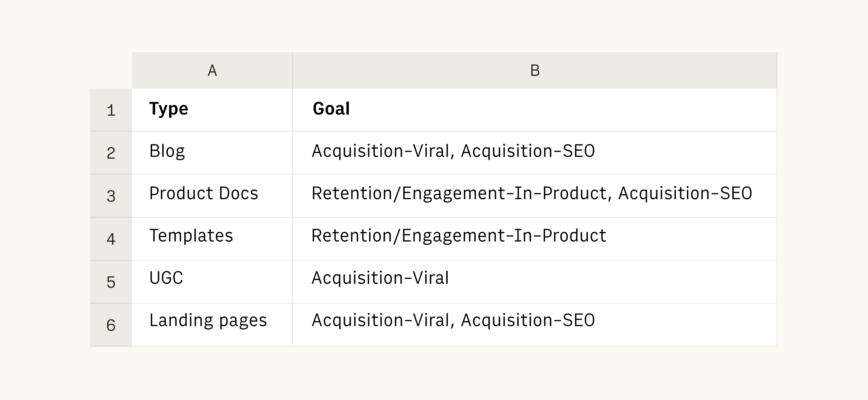Click row 1 header number
Image resolution: width=868 pixels, height=400 pixels.
click(111, 110)
